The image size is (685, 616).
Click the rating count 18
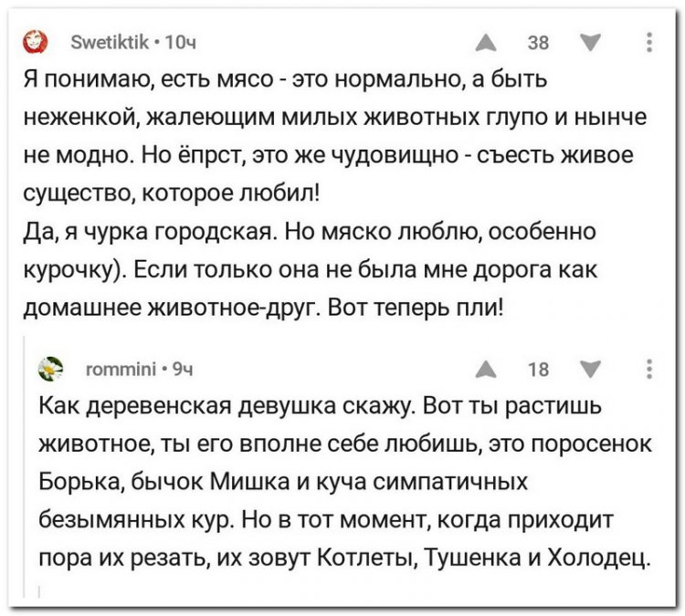(x=538, y=370)
